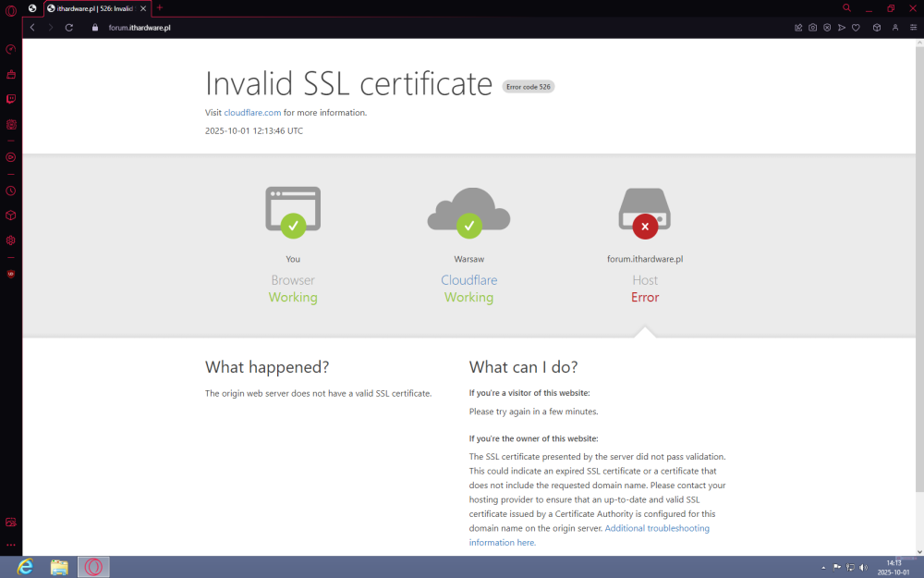The height and width of the screenshot is (578, 924).
Task: Open the extensions cube icon
Action: (876, 28)
